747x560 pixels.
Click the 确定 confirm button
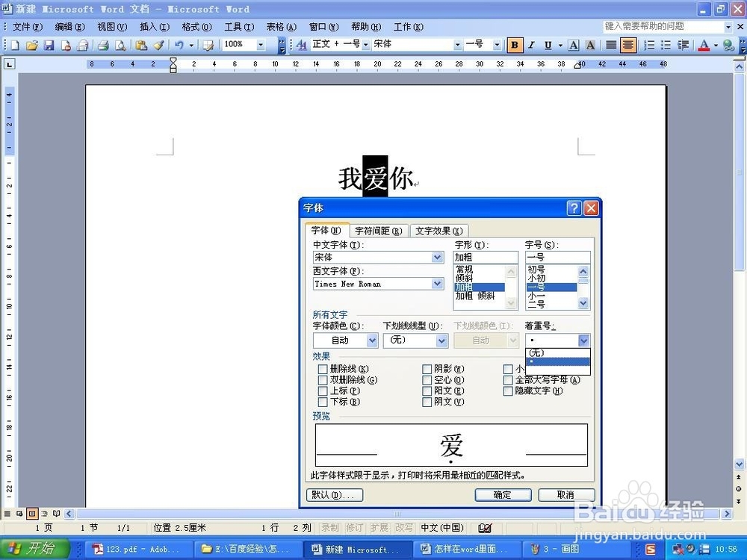click(x=503, y=494)
